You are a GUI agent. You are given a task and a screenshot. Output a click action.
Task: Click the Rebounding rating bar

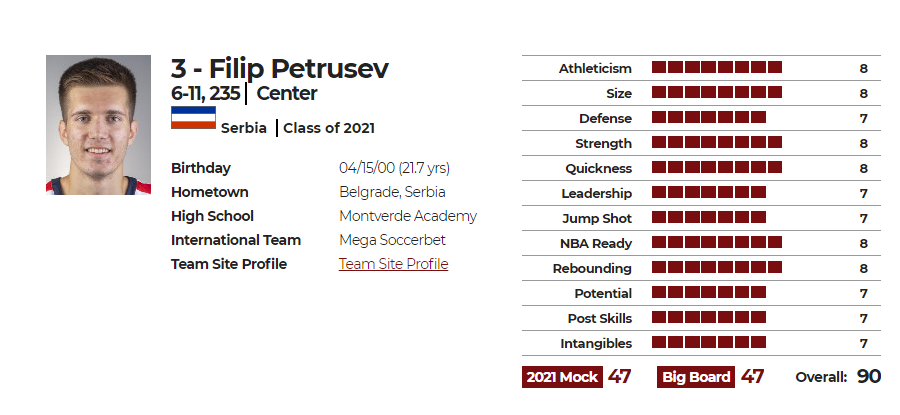tap(717, 267)
